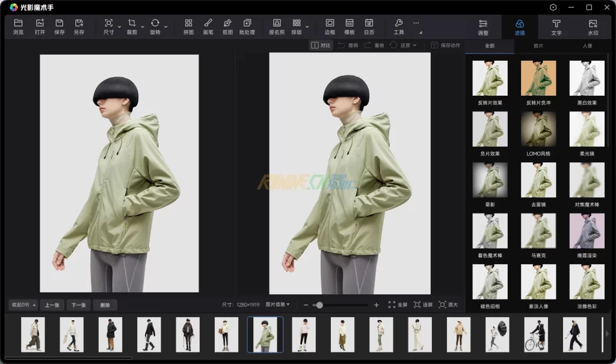Click the 保存 save icon
The width and height of the screenshot is (616, 364).
click(59, 26)
